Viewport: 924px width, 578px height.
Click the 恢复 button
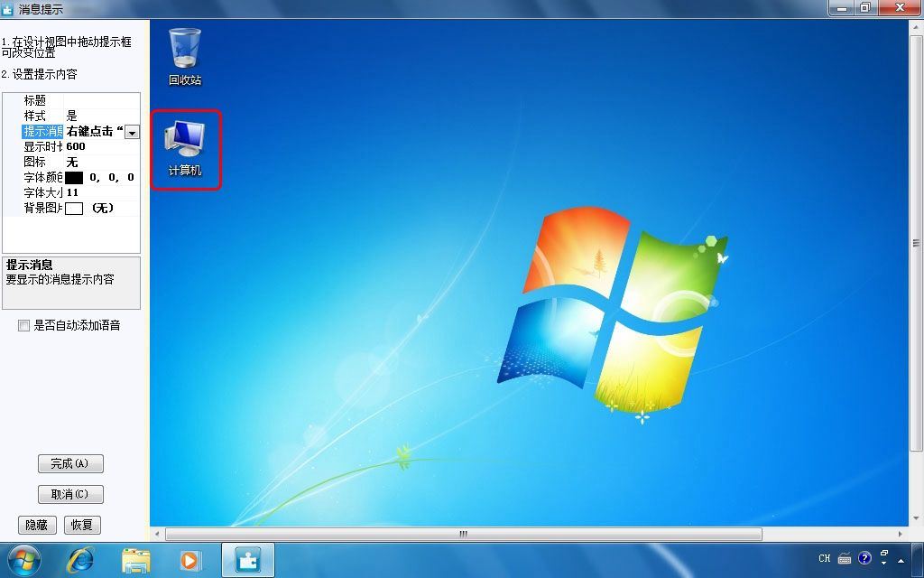[82, 525]
